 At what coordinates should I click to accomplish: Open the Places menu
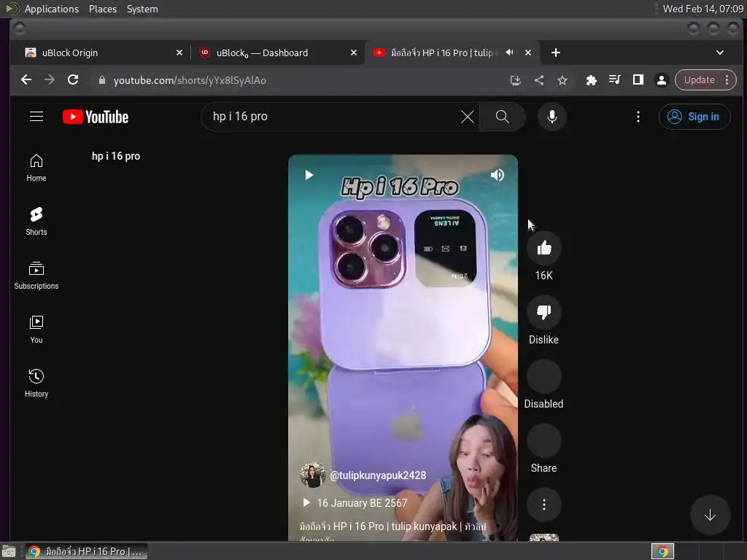coord(103,9)
